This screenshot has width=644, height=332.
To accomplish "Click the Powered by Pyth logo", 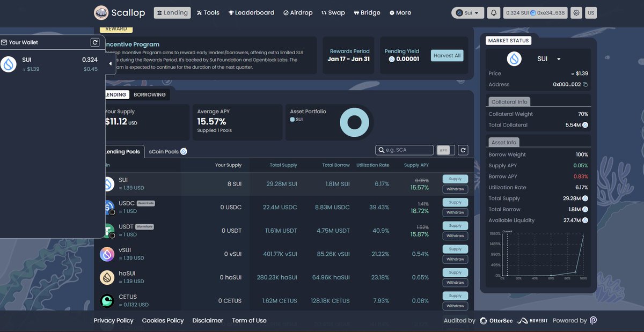I will 593,321.
